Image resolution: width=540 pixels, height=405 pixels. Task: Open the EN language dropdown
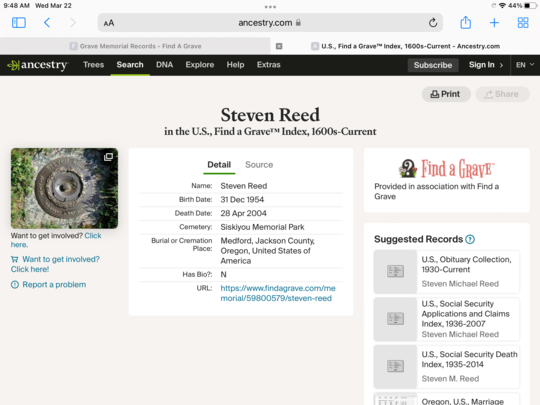[525, 65]
